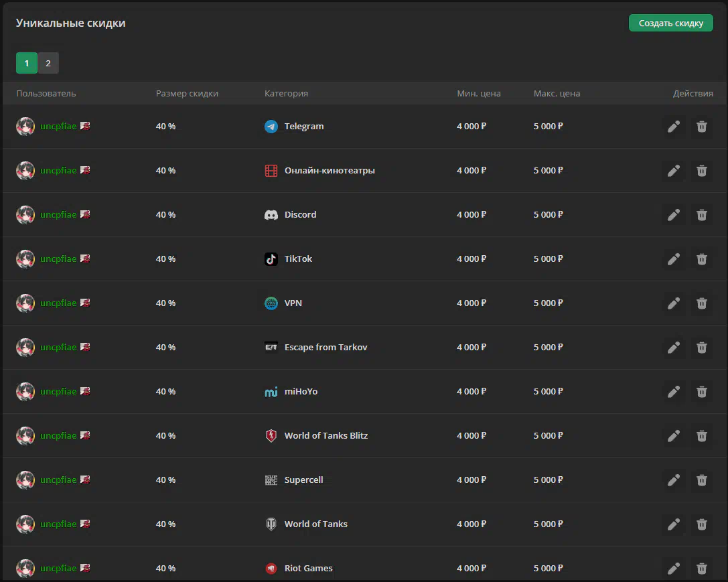The height and width of the screenshot is (582, 728).
Task: Edit the World of Tanks discount
Action: tap(674, 524)
